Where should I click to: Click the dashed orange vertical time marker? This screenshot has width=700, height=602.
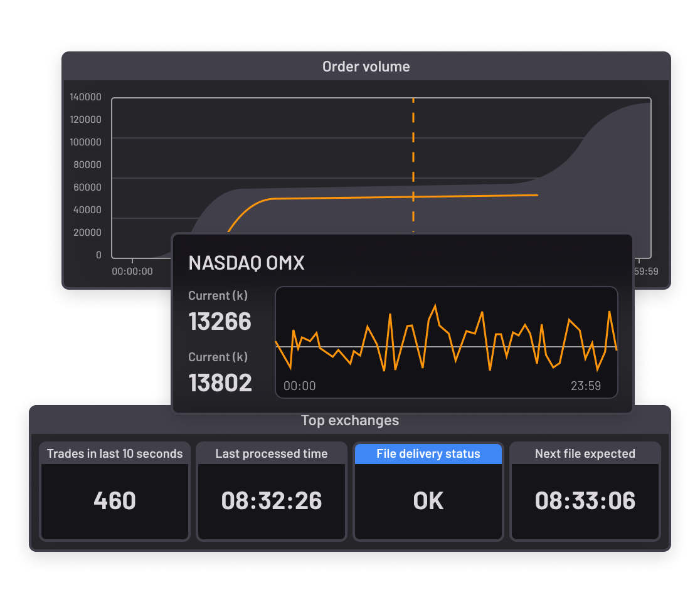(x=413, y=163)
